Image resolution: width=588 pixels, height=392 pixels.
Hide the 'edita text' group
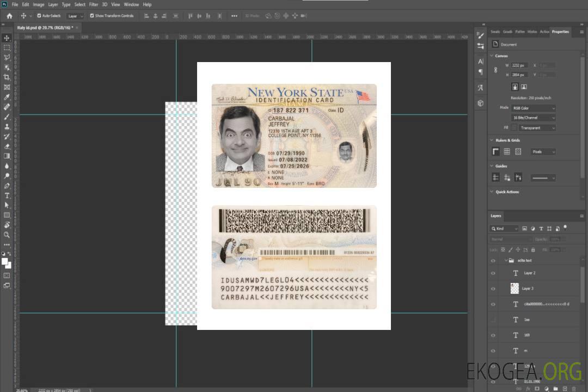pyautogui.click(x=493, y=261)
